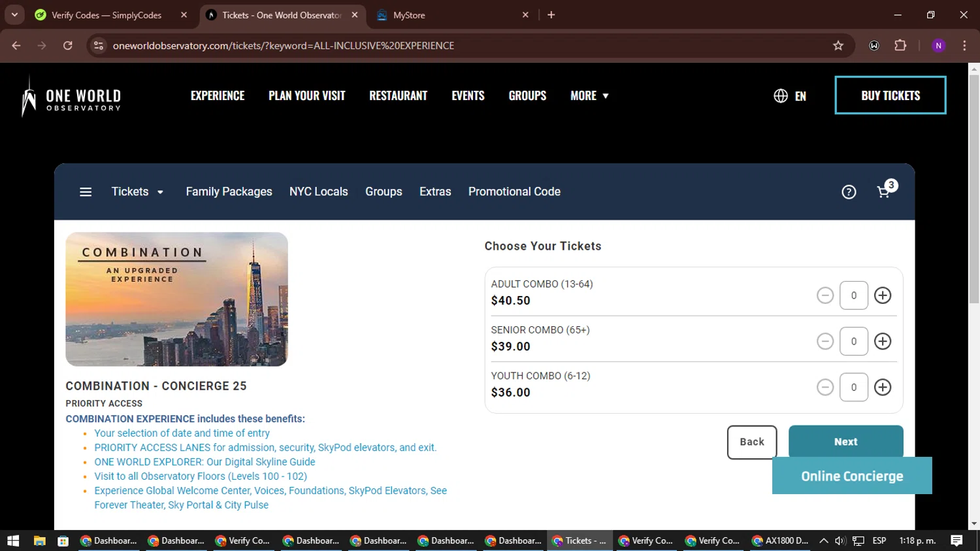Screen dimensions: 980x551
Task: Decrease Youth Combo ticket quantity
Action: coord(825,387)
